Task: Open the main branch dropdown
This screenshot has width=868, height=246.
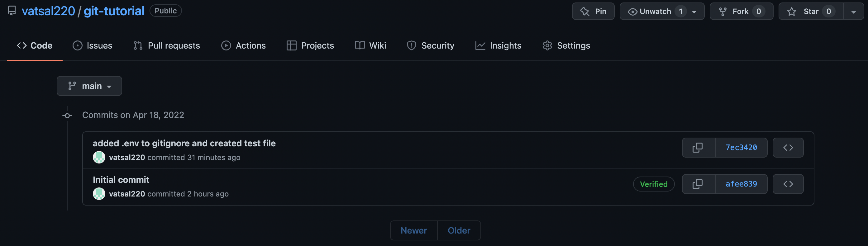Action: tap(89, 86)
